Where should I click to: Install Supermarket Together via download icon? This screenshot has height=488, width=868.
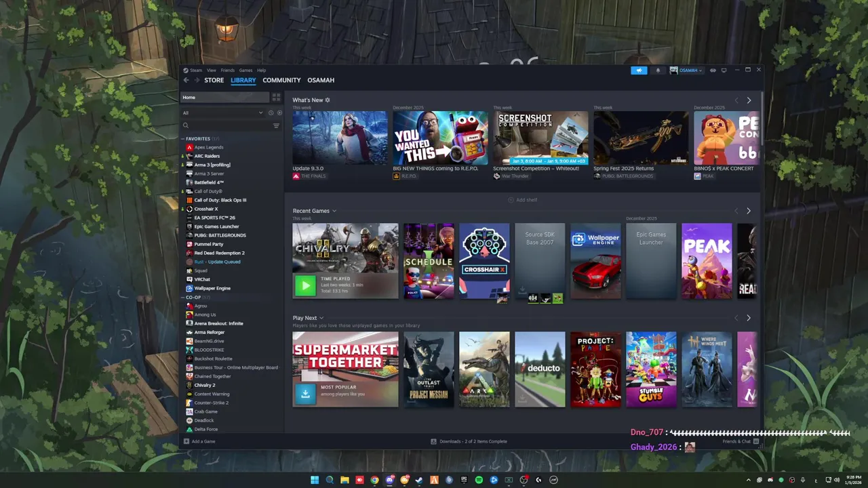[x=305, y=394]
